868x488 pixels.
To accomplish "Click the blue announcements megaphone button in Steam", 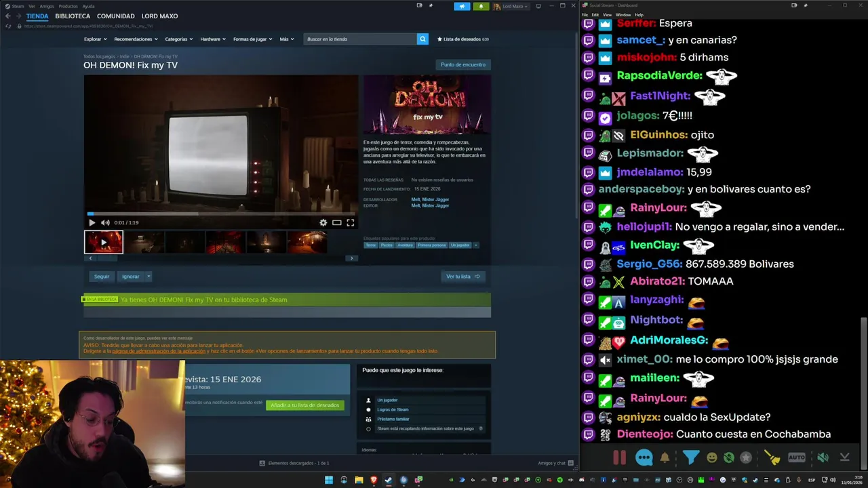I will pyautogui.click(x=462, y=6).
